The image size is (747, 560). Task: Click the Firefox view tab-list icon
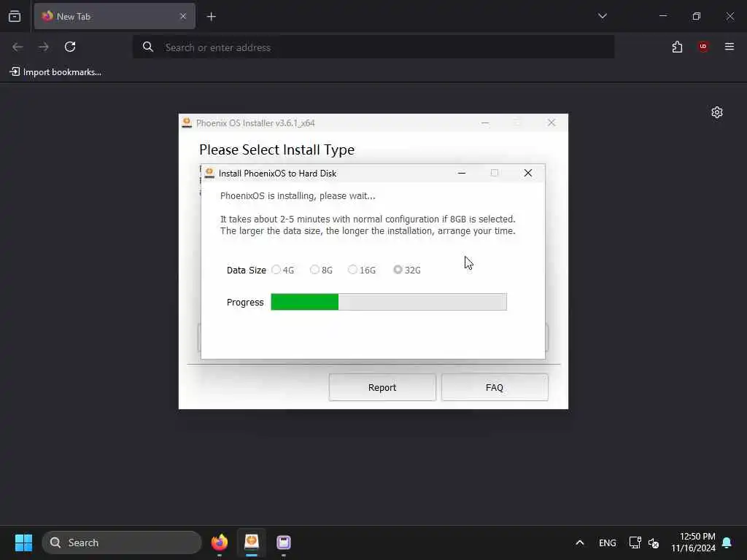pos(15,16)
